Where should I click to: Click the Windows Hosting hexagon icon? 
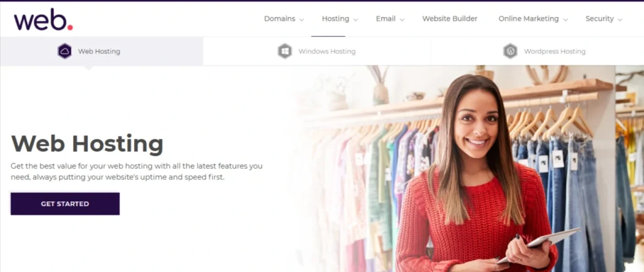pos(285,52)
